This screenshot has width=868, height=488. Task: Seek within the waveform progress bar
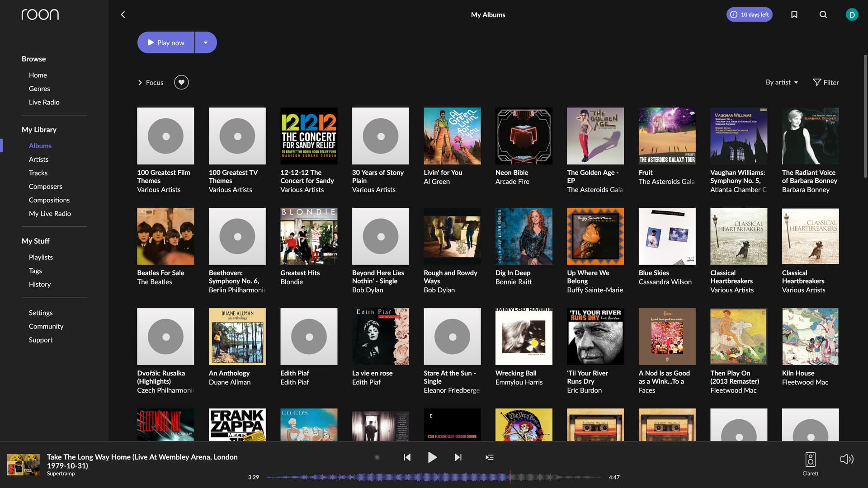click(434, 477)
